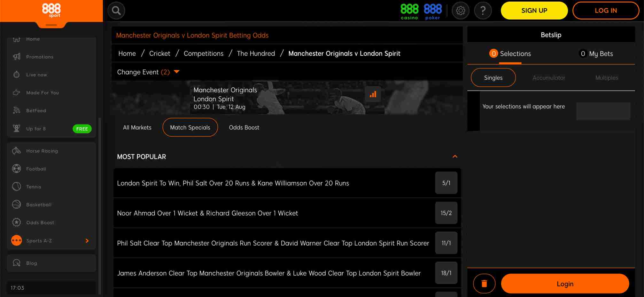Add the 15/2 Noor Ahmad wicket odds

446,213
